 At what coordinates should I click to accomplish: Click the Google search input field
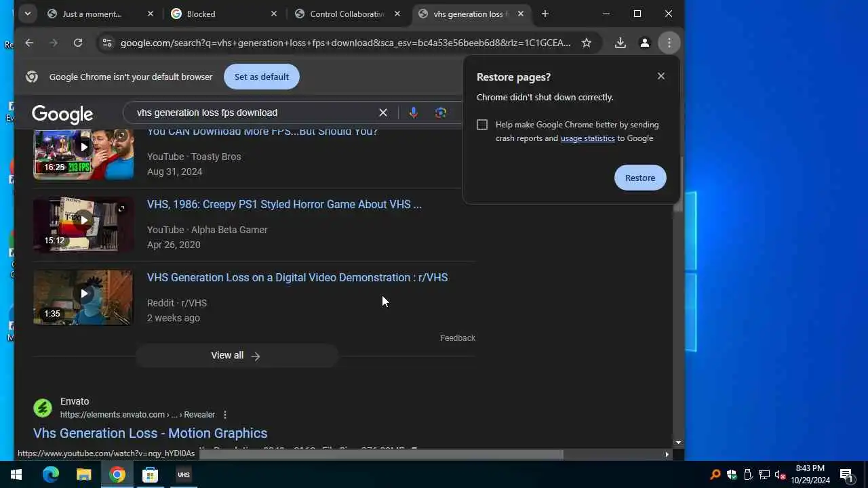251,113
